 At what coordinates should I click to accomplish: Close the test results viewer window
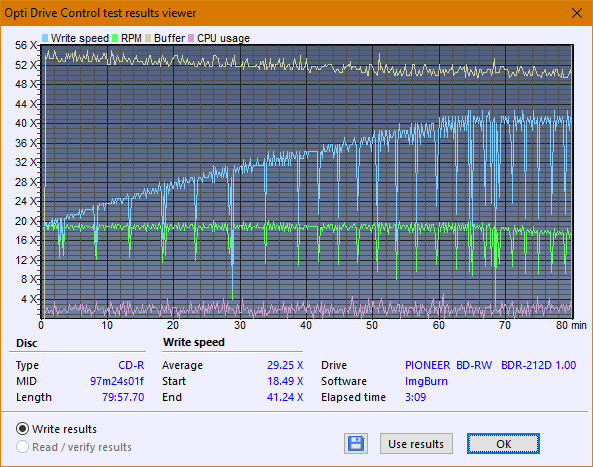click(x=577, y=13)
